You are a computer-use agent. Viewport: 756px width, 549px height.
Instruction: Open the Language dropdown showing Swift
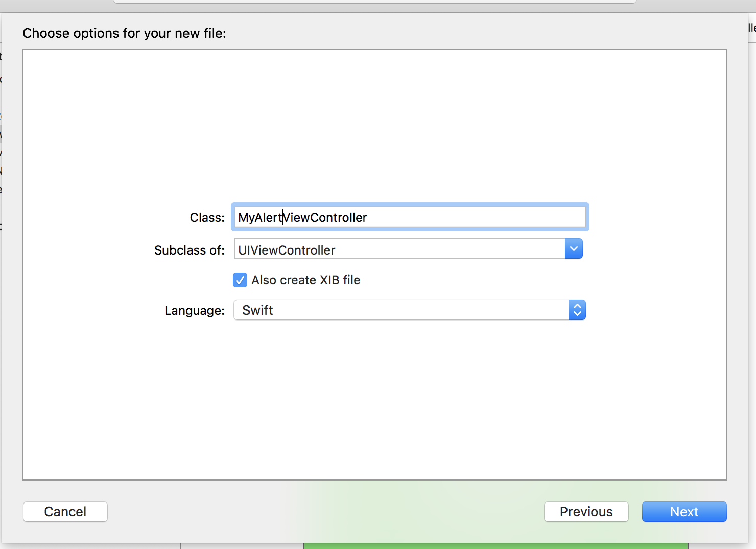coord(577,310)
